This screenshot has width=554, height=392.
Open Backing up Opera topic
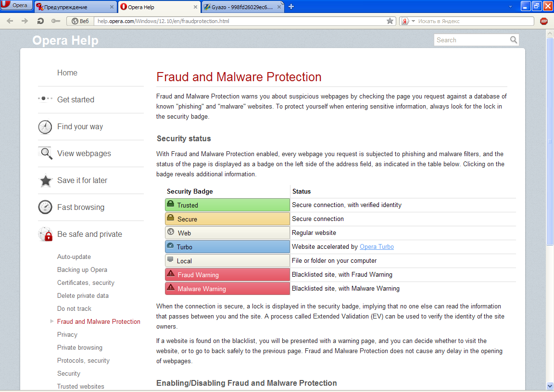pyautogui.click(x=82, y=269)
